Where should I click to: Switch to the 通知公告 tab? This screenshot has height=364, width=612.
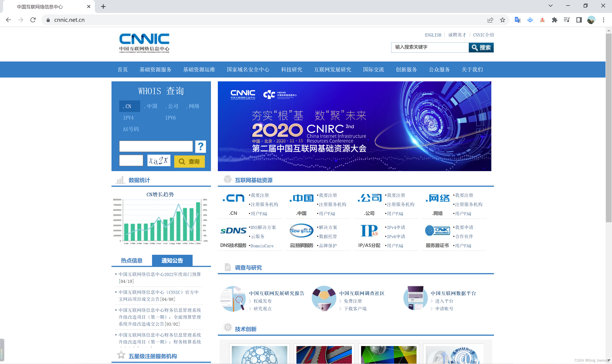pyautogui.click(x=172, y=260)
